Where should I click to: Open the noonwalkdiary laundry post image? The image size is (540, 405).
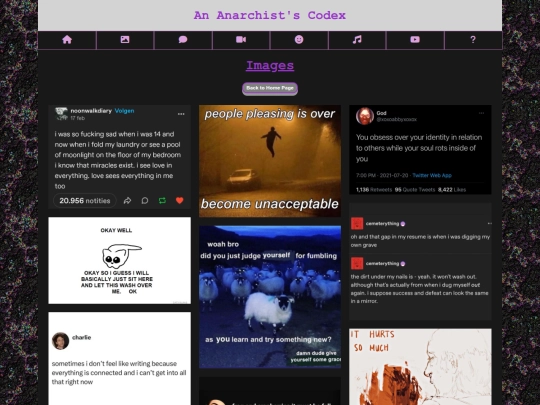coord(120,157)
